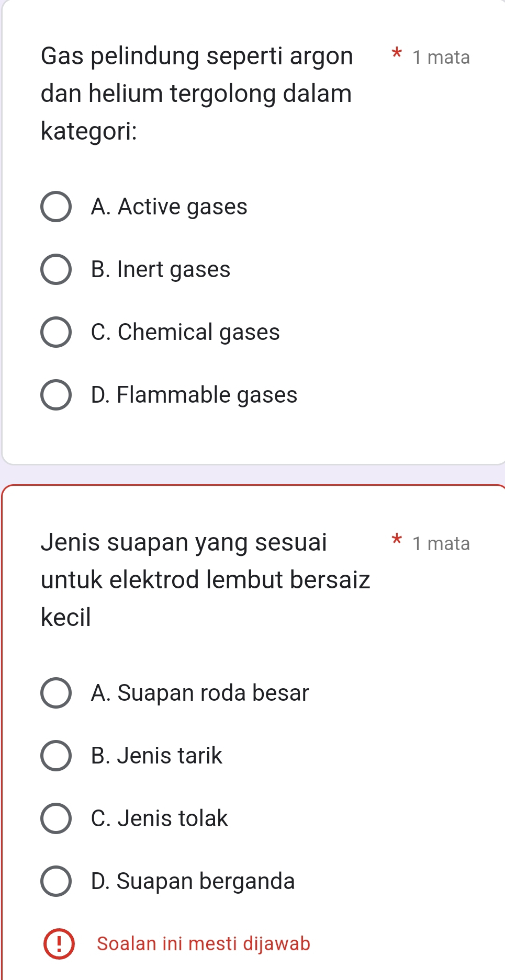Click the 'Flammable gases' answer label text
505x980 pixels.
click(x=194, y=395)
